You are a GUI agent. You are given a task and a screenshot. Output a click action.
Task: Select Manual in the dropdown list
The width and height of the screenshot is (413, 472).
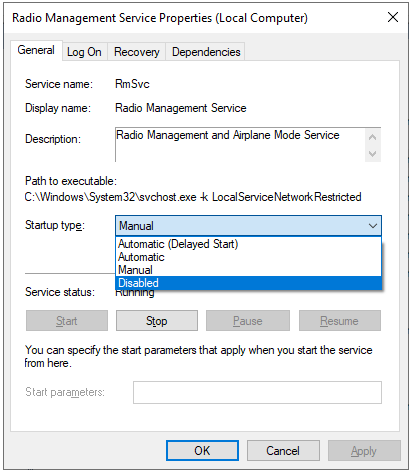[x=248, y=270]
